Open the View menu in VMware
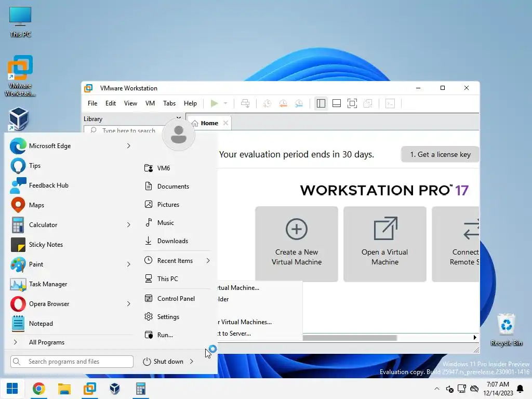Image resolution: width=532 pixels, height=399 pixels. (x=130, y=103)
